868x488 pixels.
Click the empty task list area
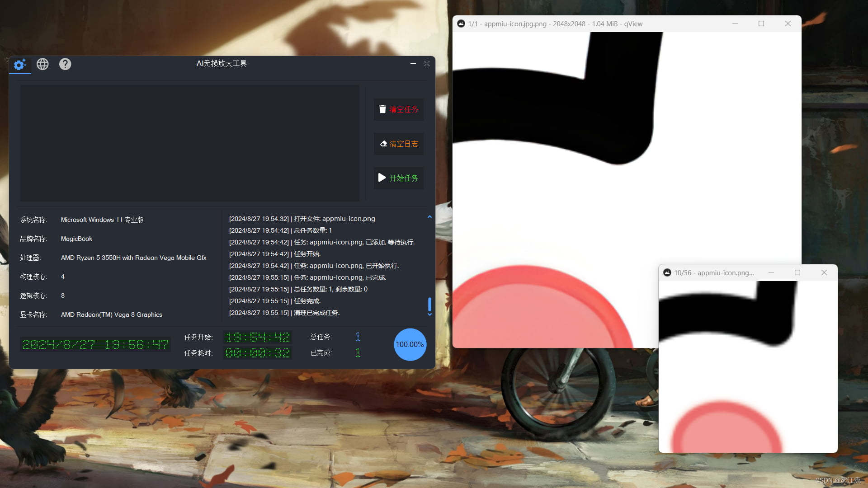point(189,143)
